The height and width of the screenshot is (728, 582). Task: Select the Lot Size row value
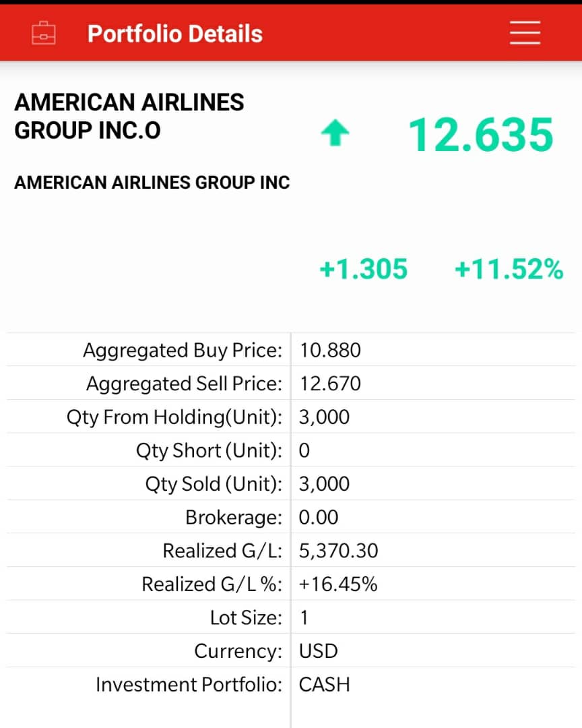coord(304,617)
